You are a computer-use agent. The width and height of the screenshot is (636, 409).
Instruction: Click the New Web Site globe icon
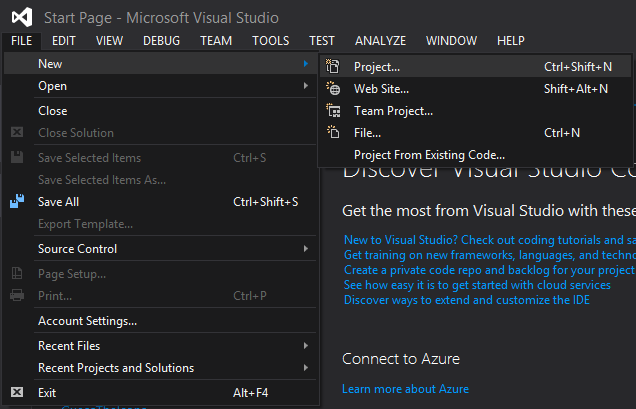coord(333,88)
